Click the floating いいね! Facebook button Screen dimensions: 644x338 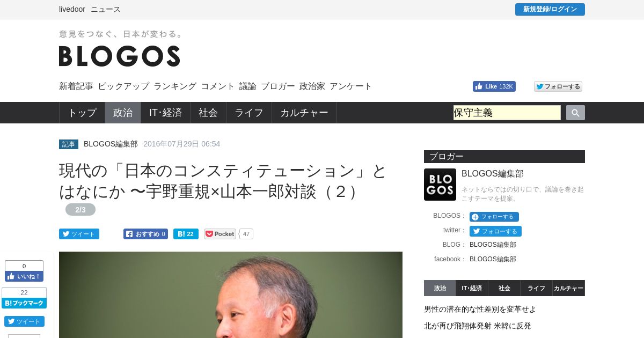pyautogui.click(x=24, y=276)
